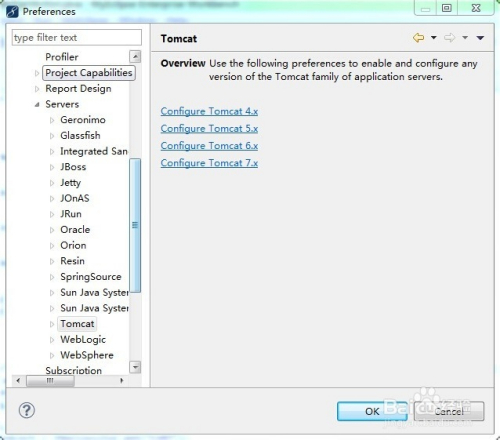500x440 pixels.
Task: Click the yellow Back navigation arrow
Action: click(418, 38)
